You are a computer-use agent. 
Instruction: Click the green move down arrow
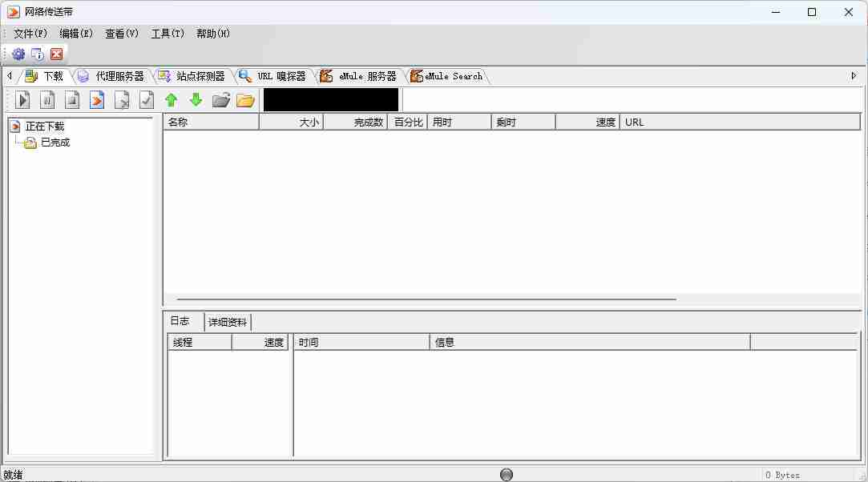point(196,100)
